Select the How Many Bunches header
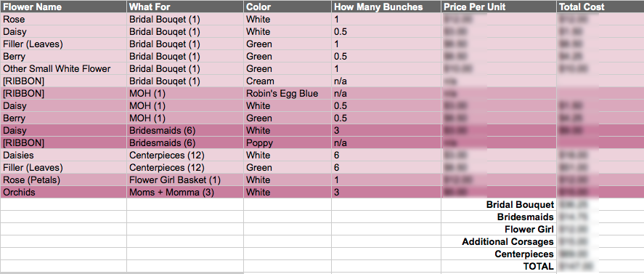Screen dimensions: 644x274 coord(386,7)
